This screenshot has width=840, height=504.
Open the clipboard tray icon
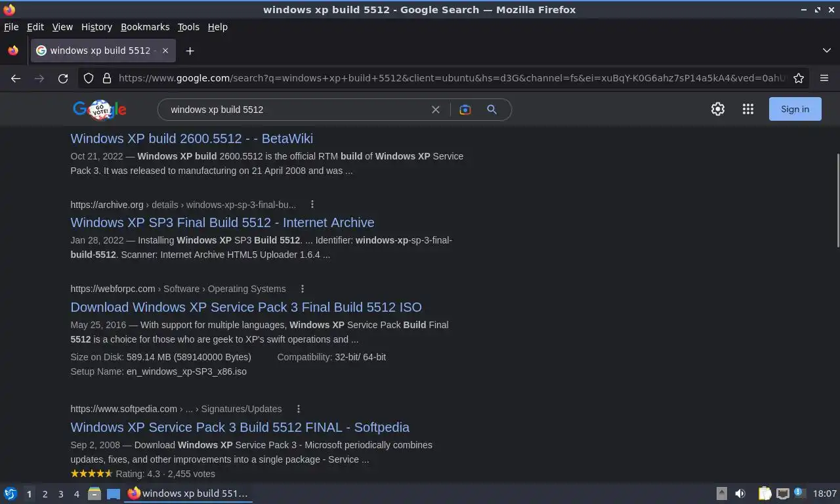pyautogui.click(x=765, y=493)
